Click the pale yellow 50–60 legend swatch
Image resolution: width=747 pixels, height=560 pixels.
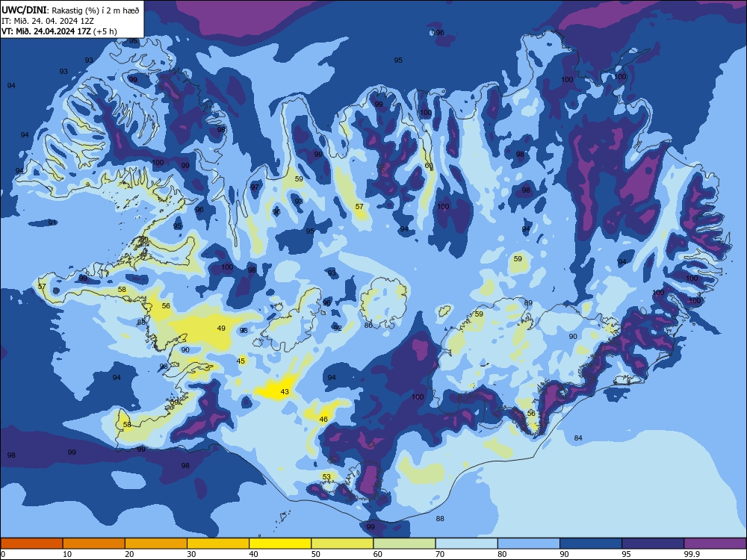point(342,544)
